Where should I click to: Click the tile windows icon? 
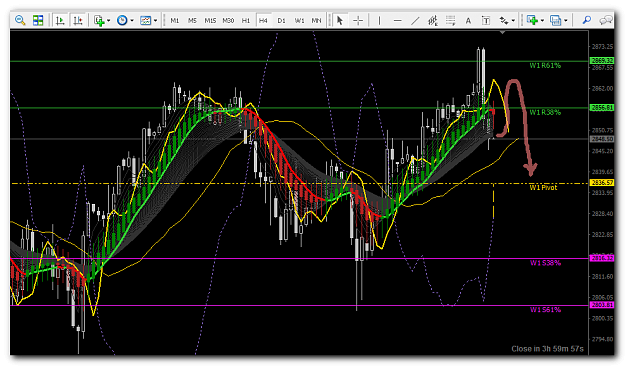(38, 20)
